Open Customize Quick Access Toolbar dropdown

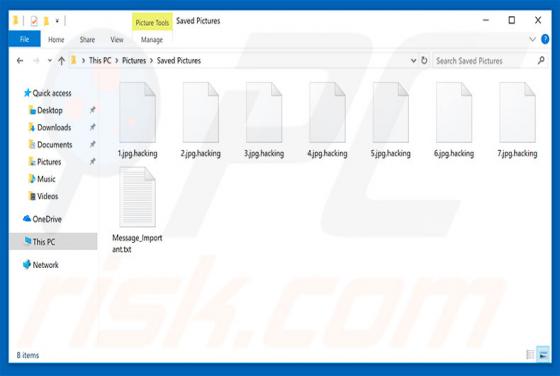click(x=57, y=21)
